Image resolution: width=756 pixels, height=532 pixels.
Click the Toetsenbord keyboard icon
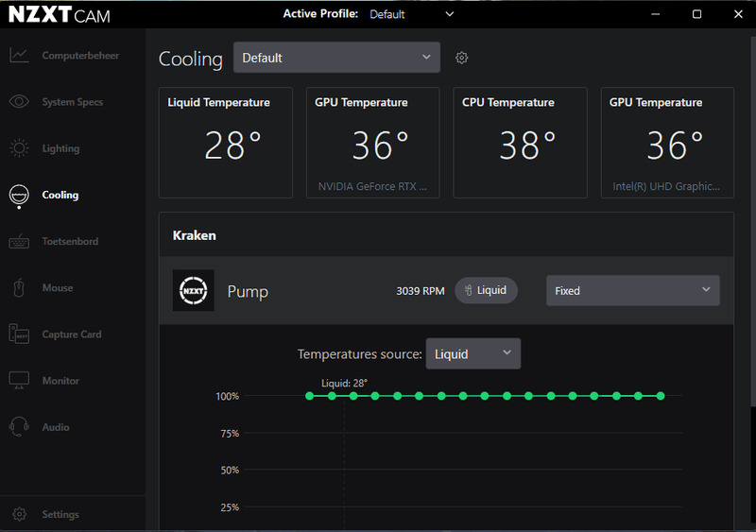[x=19, y=241]
